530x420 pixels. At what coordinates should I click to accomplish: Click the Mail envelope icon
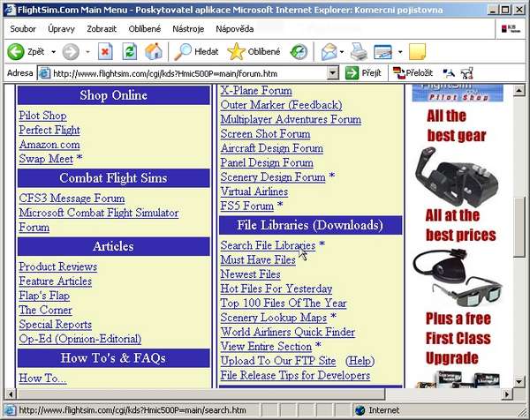coord(329,52)
